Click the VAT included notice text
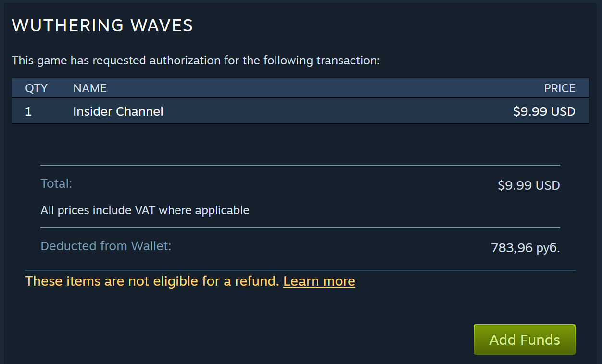 (145, 210)
